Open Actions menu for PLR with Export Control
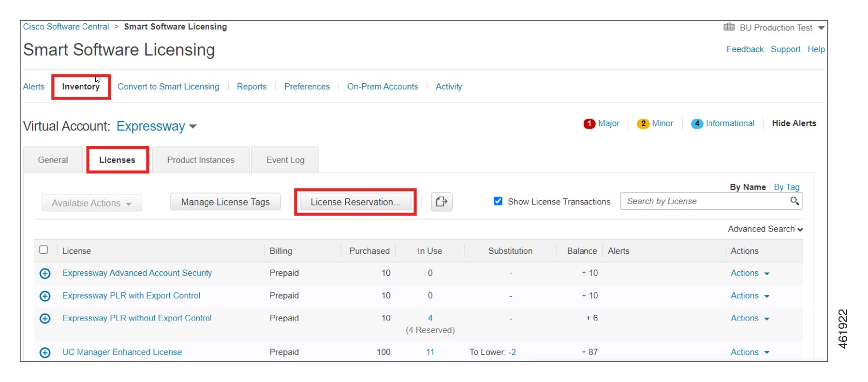Image resolution: width=868 pixels, height=382 pixels. [x=750, y=295]
